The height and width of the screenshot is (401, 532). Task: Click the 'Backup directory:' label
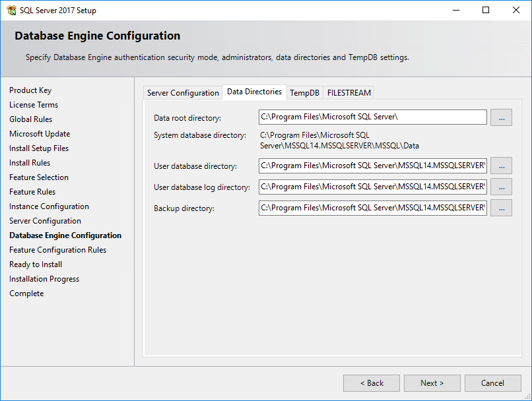184,208
